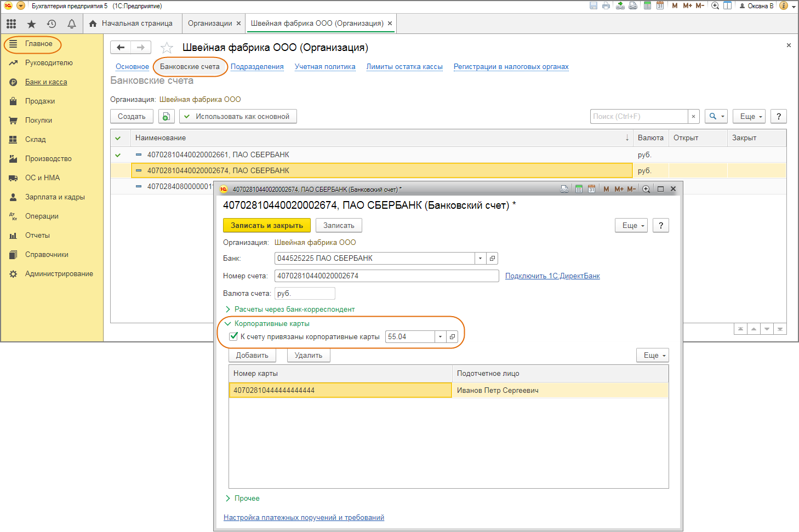This screenshot has height=532, width=799.
Task: Jump to the first row using the list's top arrow
Action: click(740, 329)
